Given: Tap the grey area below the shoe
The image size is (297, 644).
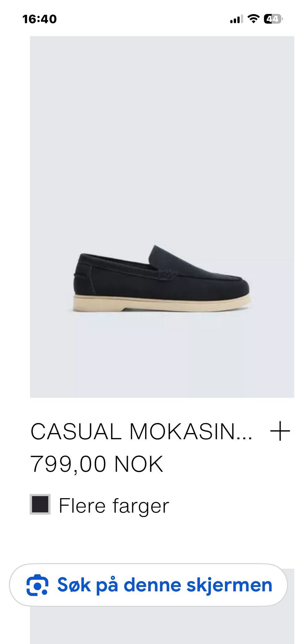Looking at the screenshot, I should 162,356.
